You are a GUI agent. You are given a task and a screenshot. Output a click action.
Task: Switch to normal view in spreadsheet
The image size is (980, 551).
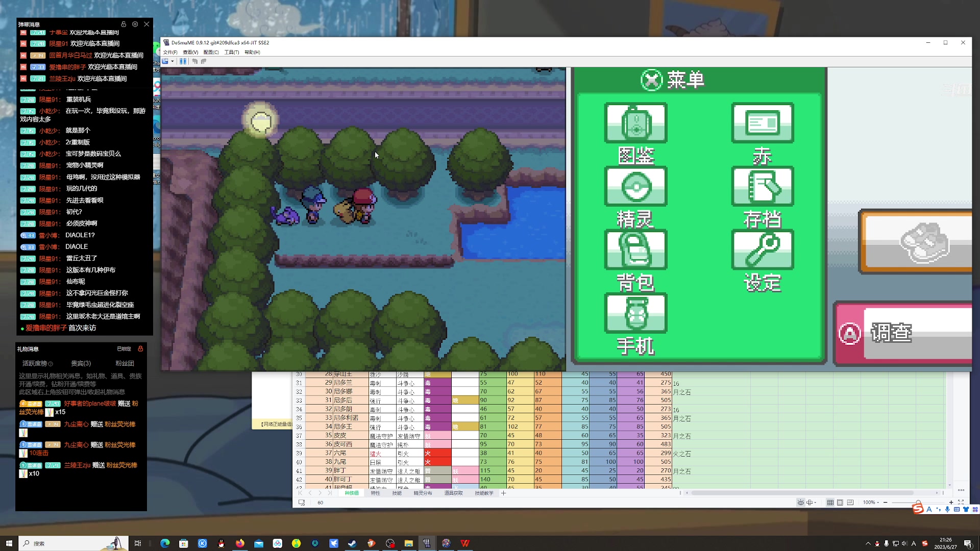click(x=830, y=503)
